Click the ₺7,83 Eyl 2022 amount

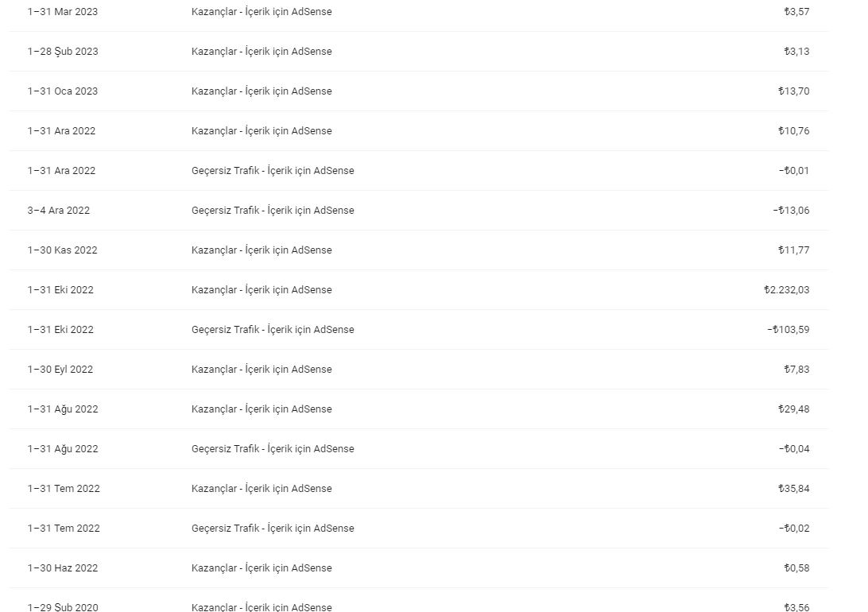click(x=796, y=370)
